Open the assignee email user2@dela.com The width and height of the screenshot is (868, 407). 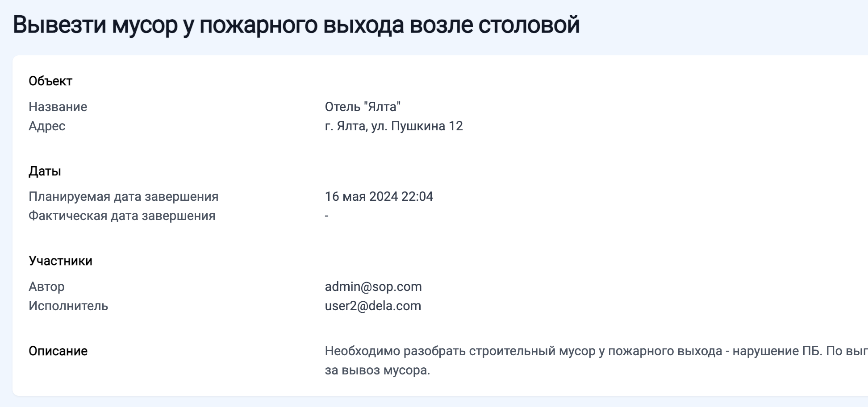[x=373, y=306]
